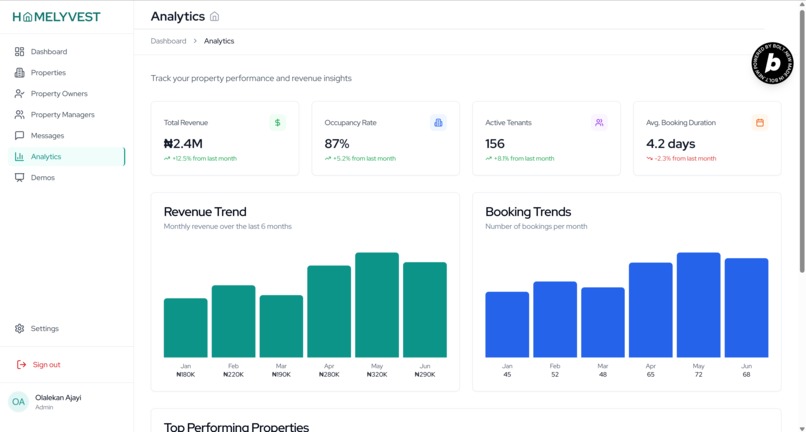The height and width of the screenshot is (432, 806).
Task: Click the Messages chat bubble icon
Action: click(x=20, y=136)
